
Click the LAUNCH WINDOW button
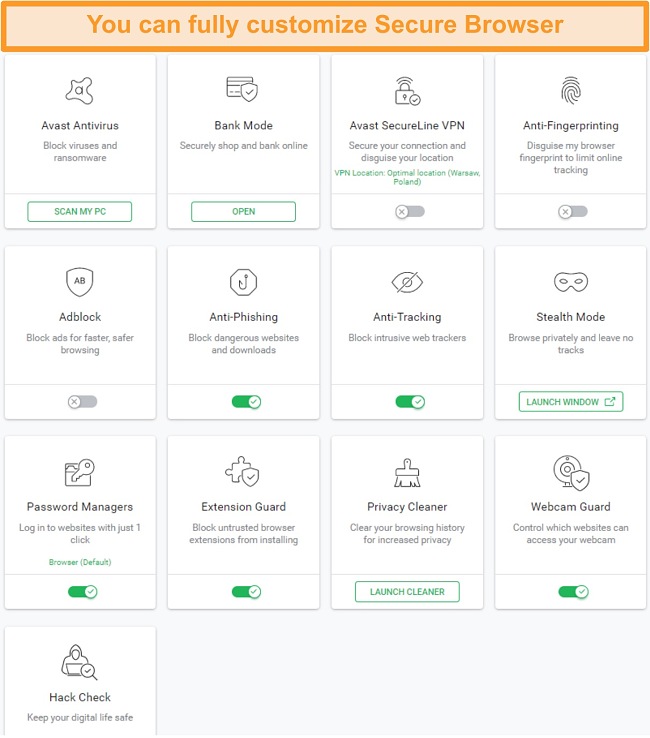click(570, 402)
